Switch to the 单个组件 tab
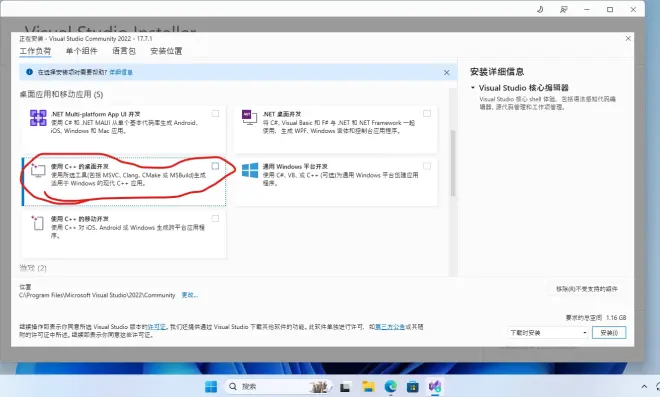This screenshot has height=397, width=660. click(82, 51)
